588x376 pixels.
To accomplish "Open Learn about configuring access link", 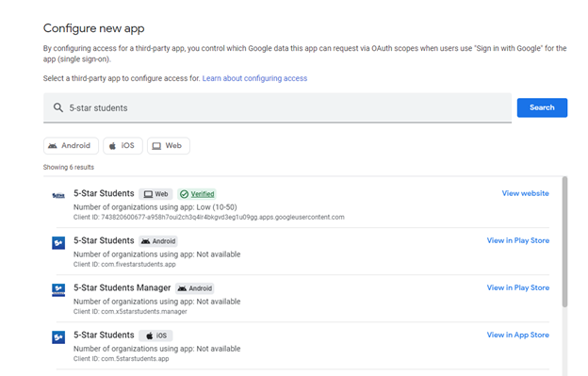I will 254,78.
